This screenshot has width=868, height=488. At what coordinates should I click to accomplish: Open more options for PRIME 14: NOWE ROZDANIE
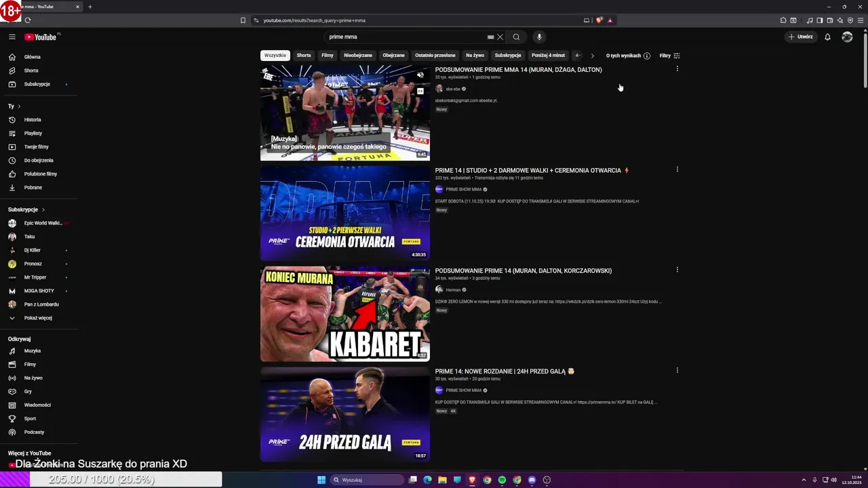(677, 371)
